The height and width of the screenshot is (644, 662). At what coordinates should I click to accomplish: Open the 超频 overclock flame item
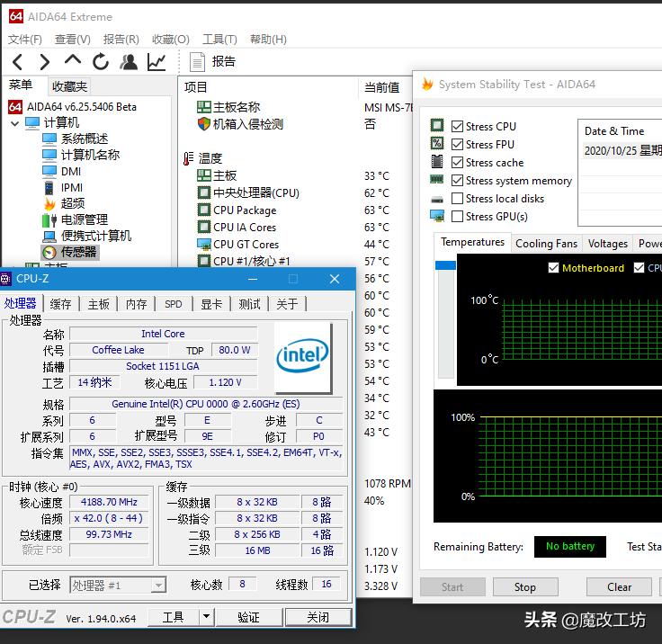coord(72,203)
